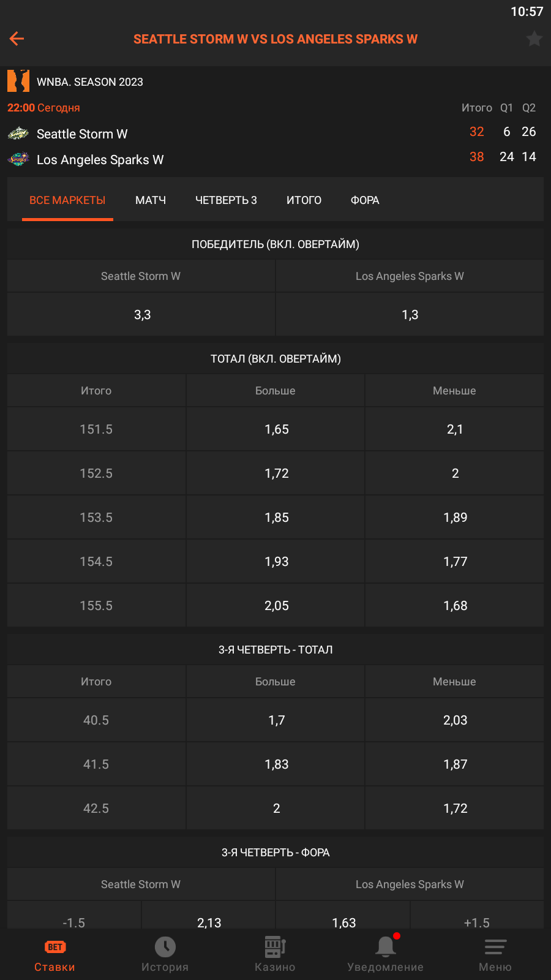
Task: Collapse the 3-Я ЧЕТВЕРТЬ - ТОТАЛ header
Action: 275,650
